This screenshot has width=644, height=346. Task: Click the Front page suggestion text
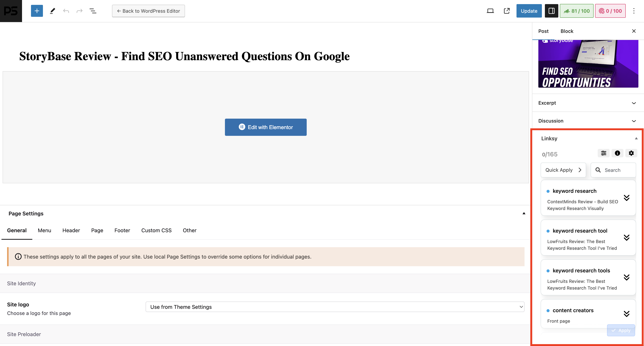pos(559,321)
